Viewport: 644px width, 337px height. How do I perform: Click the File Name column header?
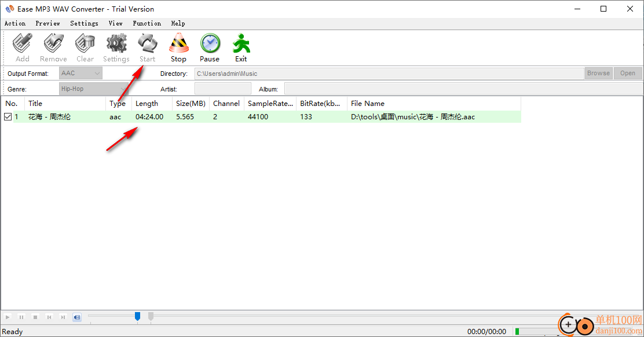[434, 104]
